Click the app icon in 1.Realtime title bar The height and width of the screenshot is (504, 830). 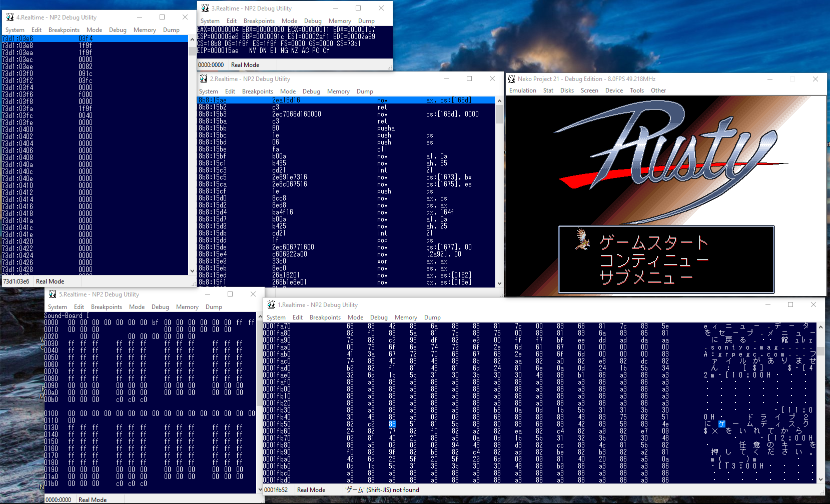point(271,305)
